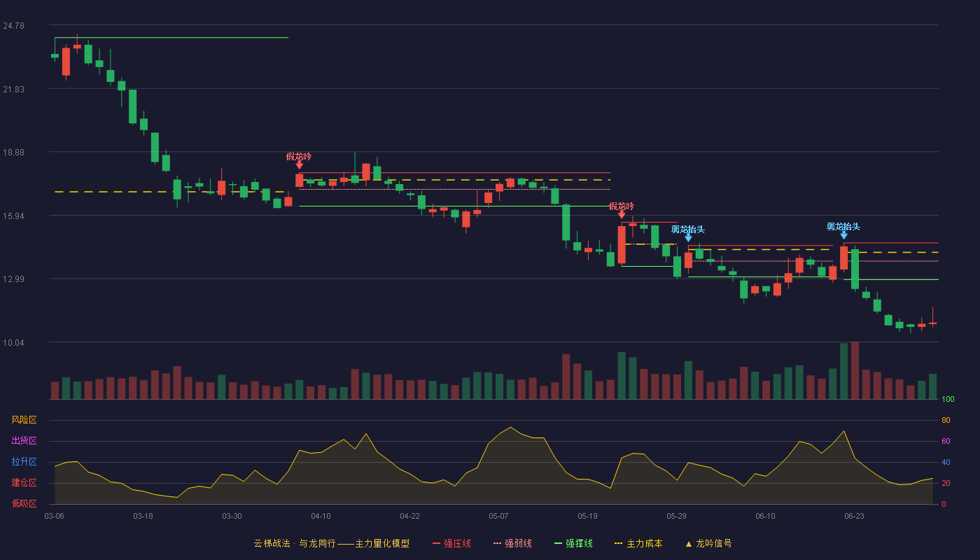The height and width of the screenshot is (560, 980).
Task: Click the 03-30 date label
Action: tap(232, 516)
